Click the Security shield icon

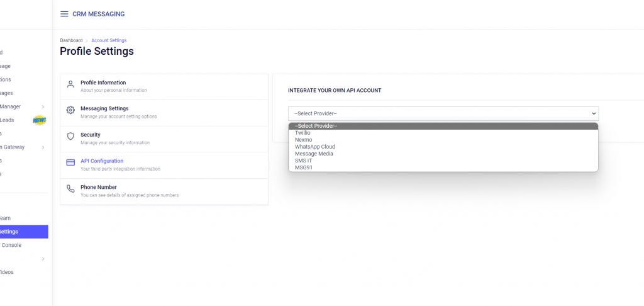[x=70, y=136]
